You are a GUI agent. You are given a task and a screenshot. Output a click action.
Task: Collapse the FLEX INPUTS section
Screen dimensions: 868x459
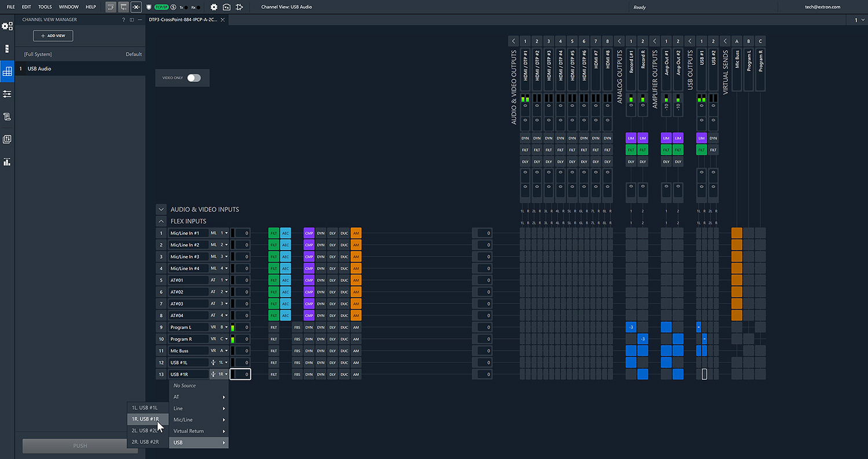pyautogui.click(x=161, y=221)
